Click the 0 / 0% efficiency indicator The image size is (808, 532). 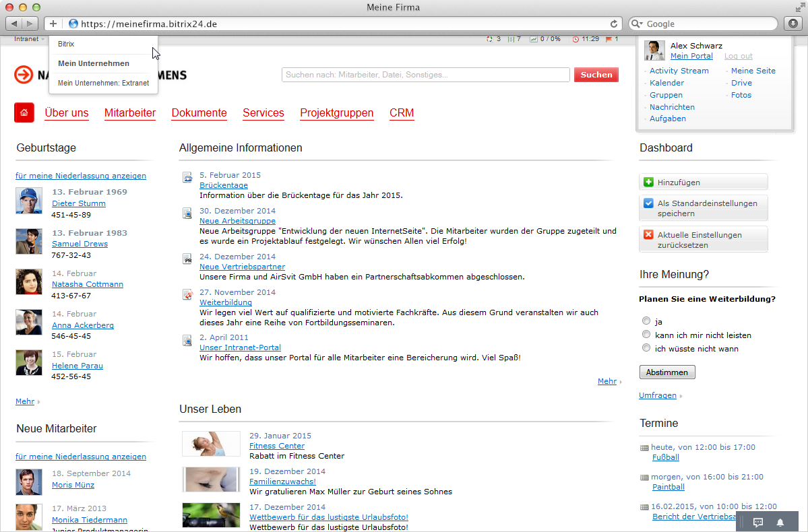(545, 39)
